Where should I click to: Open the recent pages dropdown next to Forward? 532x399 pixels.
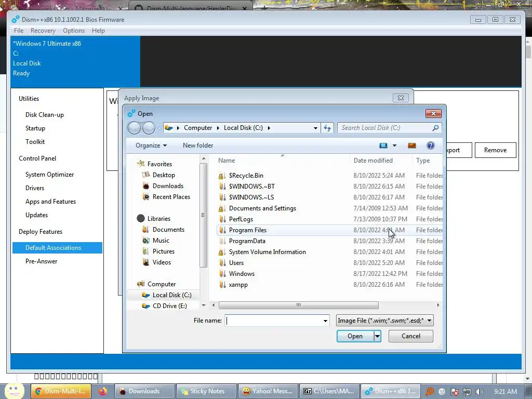coord(159,128)
